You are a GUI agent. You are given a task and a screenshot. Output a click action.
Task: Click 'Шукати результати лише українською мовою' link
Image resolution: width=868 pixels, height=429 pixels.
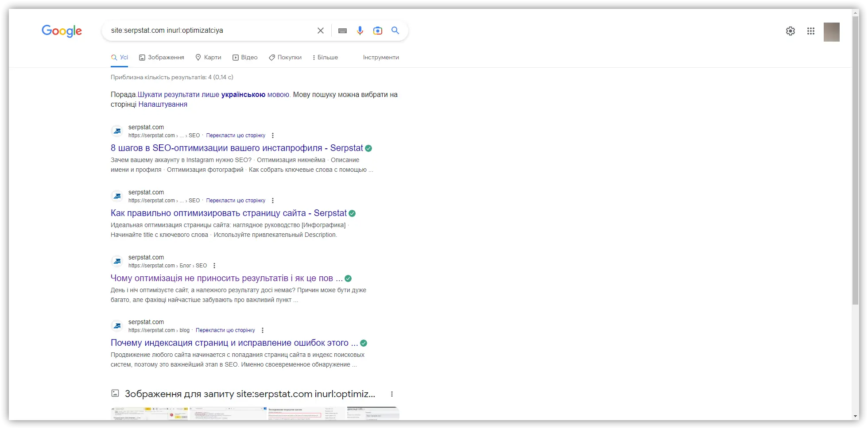[x=213, y=95]
